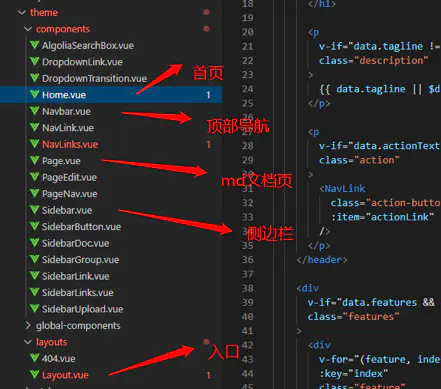Open Page.vue file
The image size is (441, 389).
click(61, 161)
